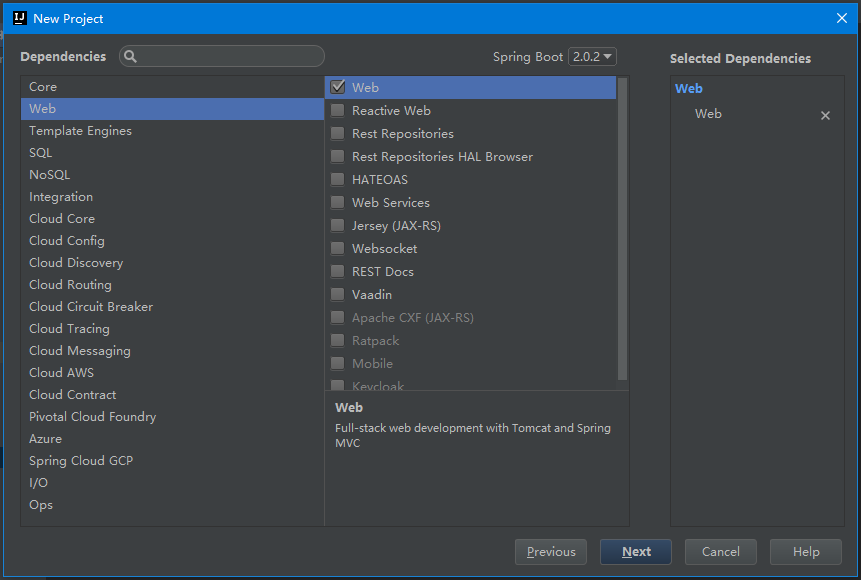This screenshot has width=861, height=580.
Task: Toggle the Websocket checkbox
Action: pyautogui.click(x=338, y=249)
